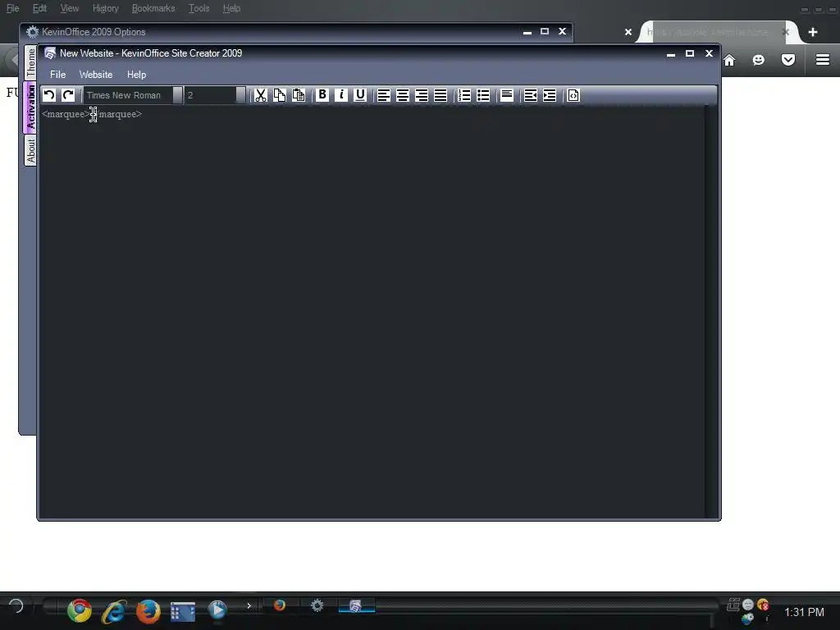Toggle italic formatting
840x630 pixels.
(x=341, y=95)
